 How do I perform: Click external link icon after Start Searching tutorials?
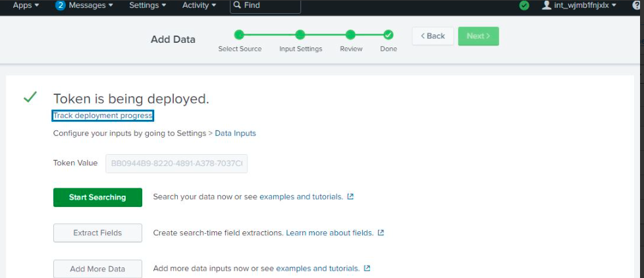click(x=350, y=196)
